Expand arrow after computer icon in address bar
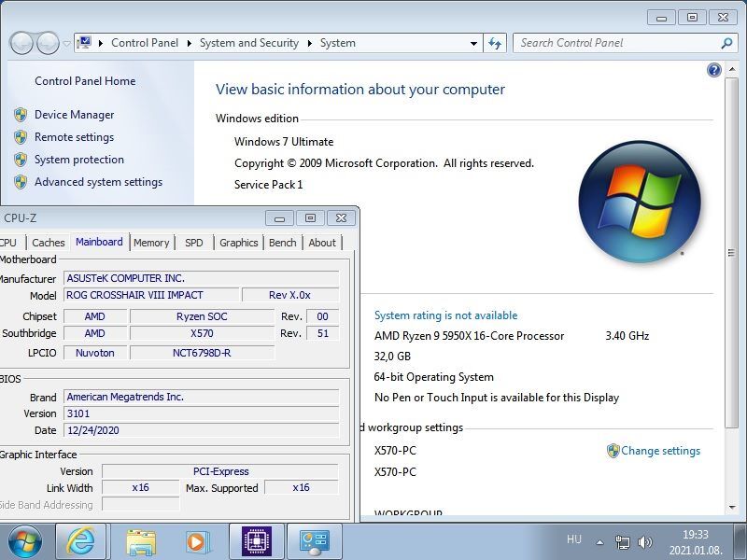747x560 pixels. (101, 43)
